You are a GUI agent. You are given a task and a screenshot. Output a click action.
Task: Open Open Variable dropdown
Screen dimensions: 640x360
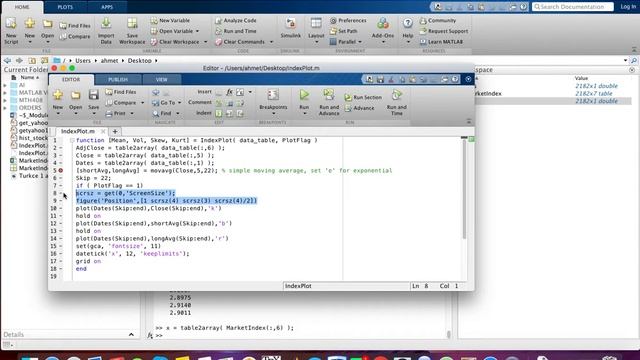point(198,31)
